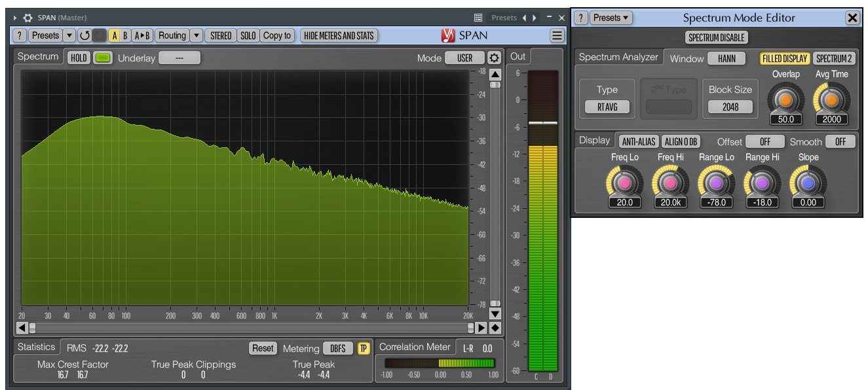Copy state A to B
The width and height of the screenshot is (868, 390).
pyautogui.click(x=142, y=35)
